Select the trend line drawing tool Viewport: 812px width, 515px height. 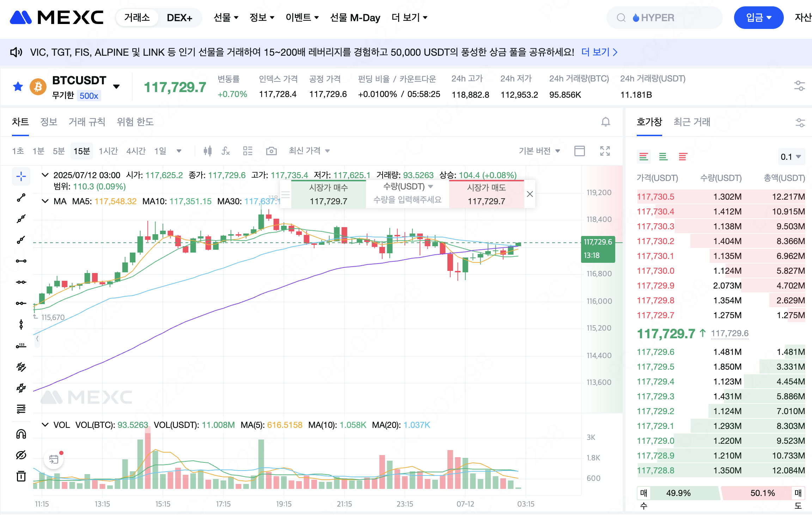[x=21, y=198]
